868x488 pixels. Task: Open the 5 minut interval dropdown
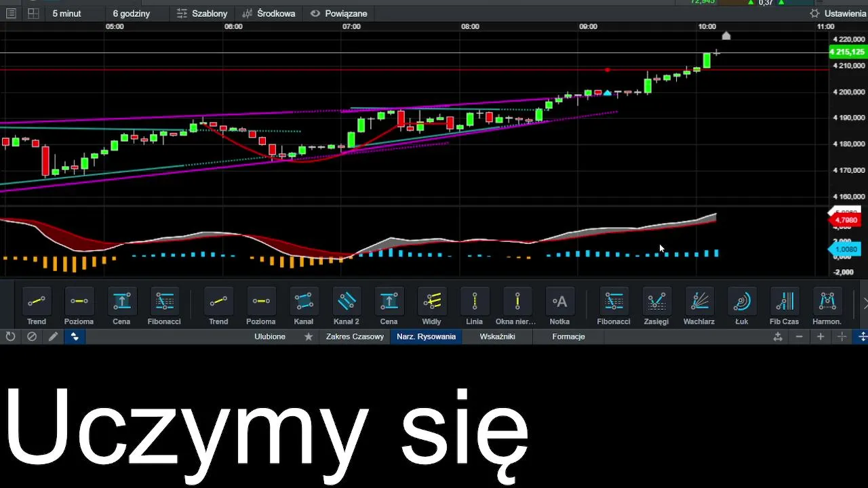tap(66, 14)
